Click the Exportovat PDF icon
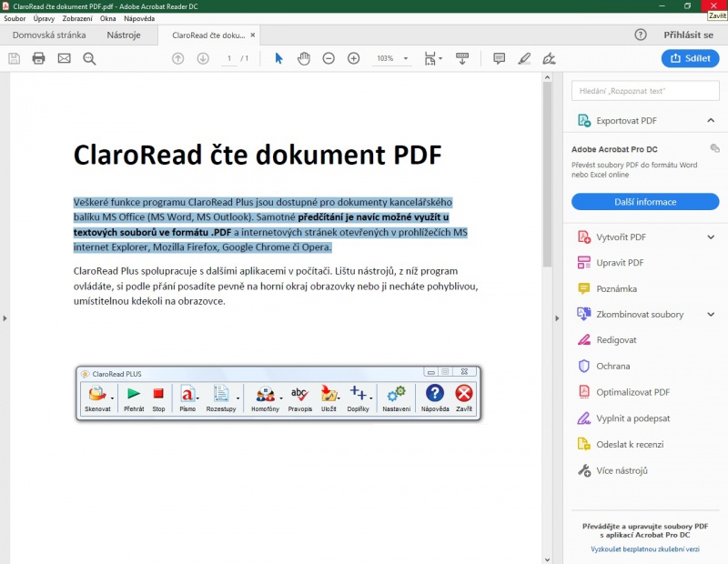The height and width of the screenshot is (564, 728). coord(583,121)
